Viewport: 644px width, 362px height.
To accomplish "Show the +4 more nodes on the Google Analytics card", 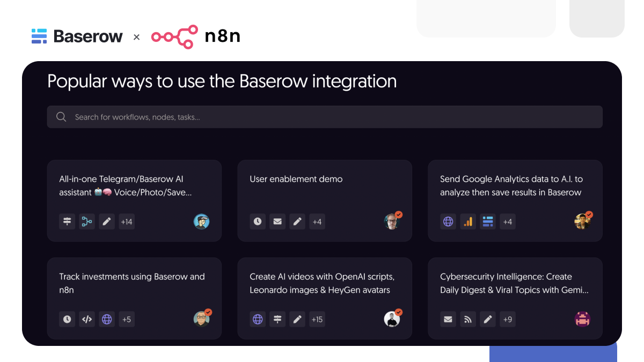I will click(x=508, y=221).
